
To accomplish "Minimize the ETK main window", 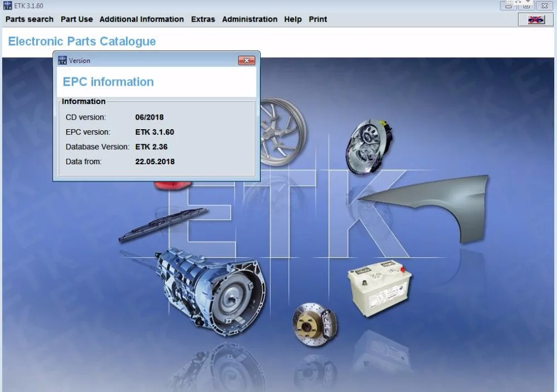I will (509, 6).
